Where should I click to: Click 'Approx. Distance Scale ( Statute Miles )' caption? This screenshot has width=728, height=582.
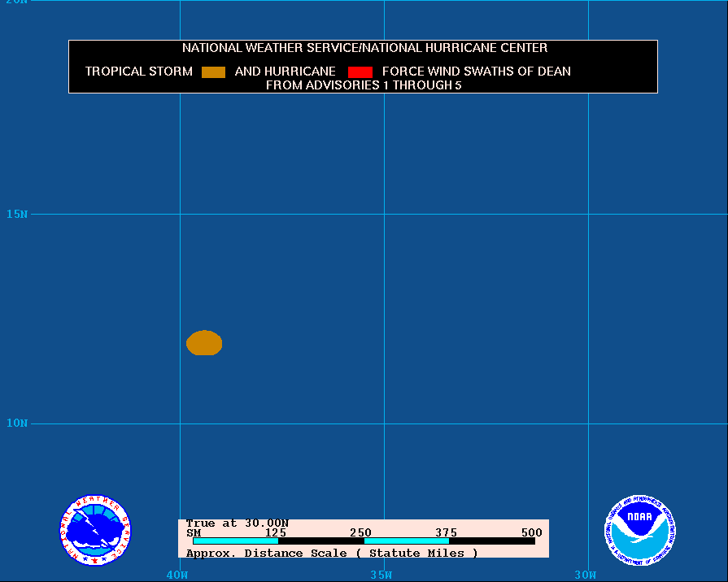[x=332, y=554]
